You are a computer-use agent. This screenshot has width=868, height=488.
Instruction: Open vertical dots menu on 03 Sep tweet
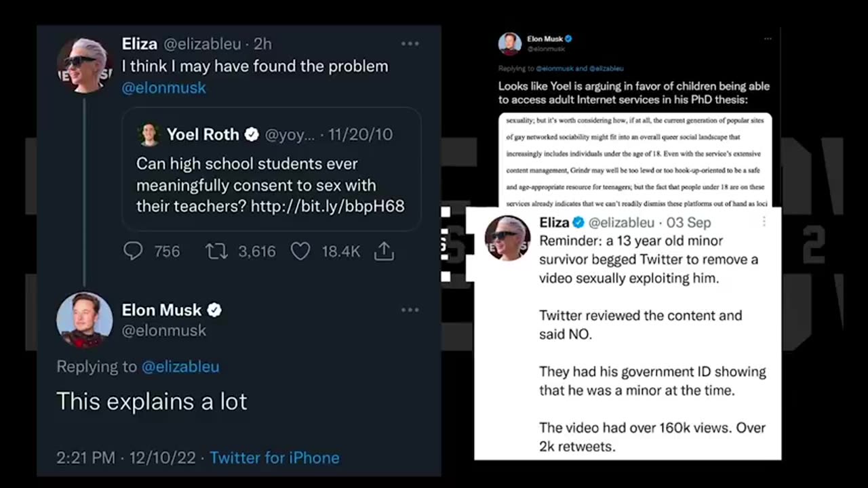(764, 222)
